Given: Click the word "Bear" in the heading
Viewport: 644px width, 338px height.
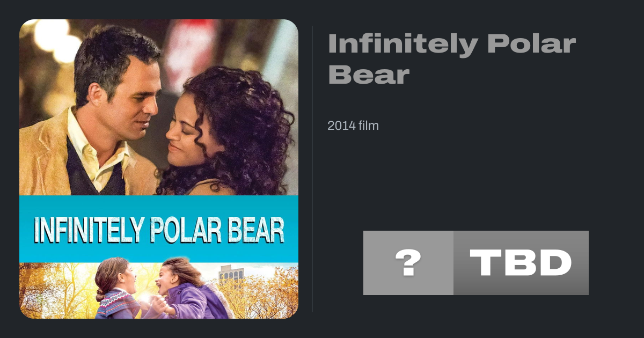Looking at the screenshot, I should point(369,74).
